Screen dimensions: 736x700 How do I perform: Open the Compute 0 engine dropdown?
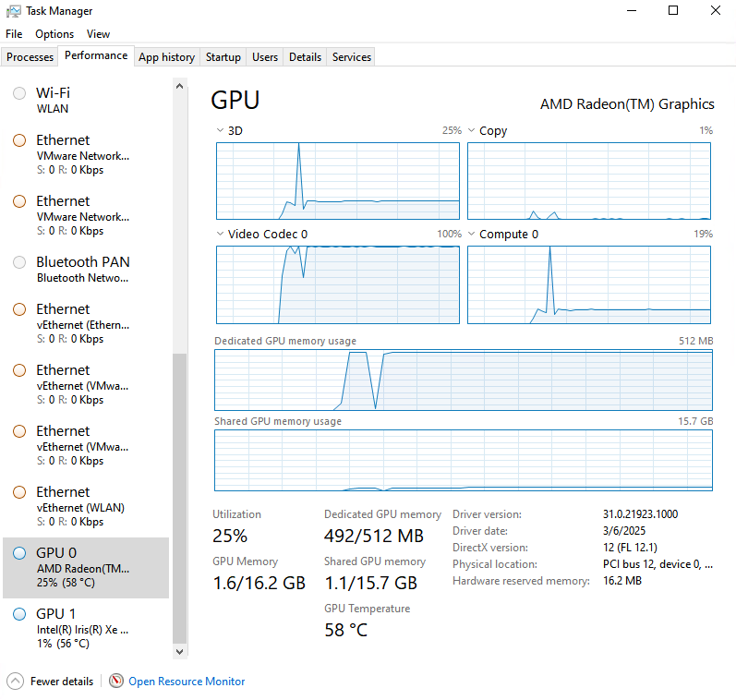[471, 235]
